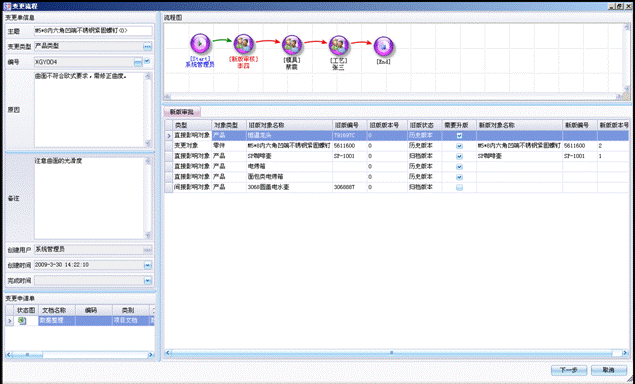Click the ellipsis button beside creator user field
Viewport: 635px width, 384px height.
click(x=147, y=250)
